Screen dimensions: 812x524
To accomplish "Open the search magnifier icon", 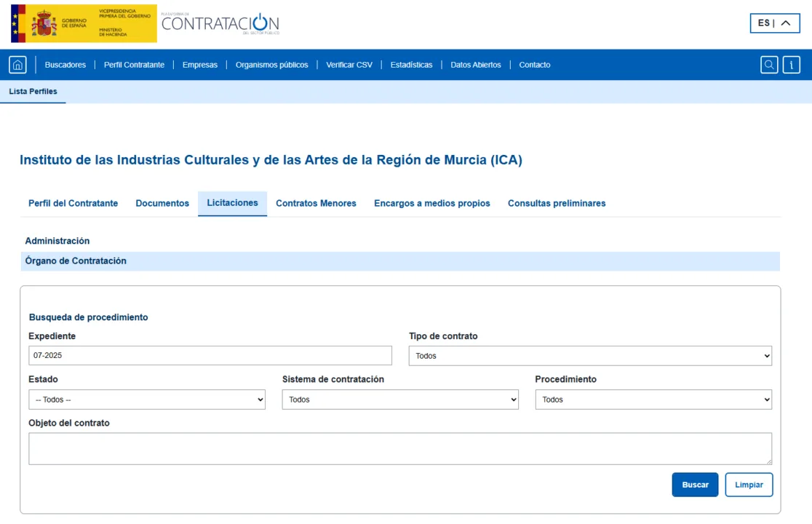I will tap(769, 65).
